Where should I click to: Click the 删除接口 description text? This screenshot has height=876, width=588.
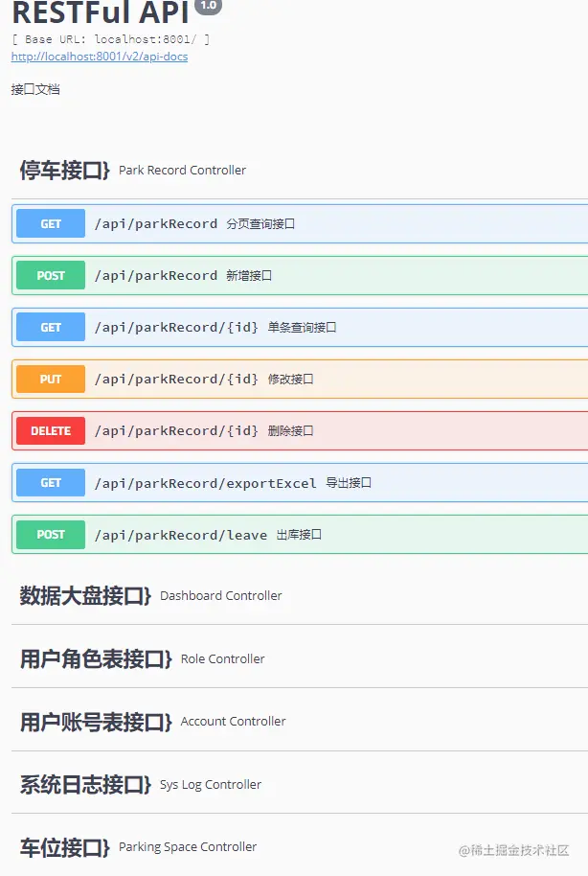tap(290, 431)
